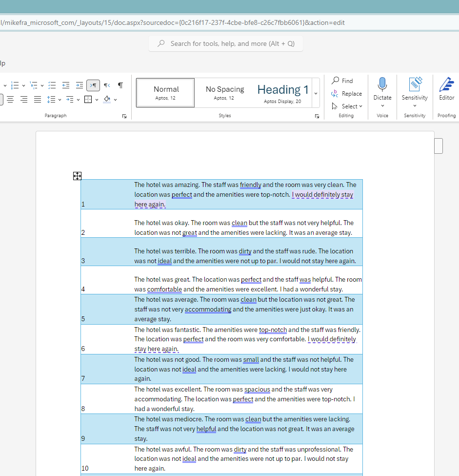Click the multilevel list icon

[x=33, y=85]
